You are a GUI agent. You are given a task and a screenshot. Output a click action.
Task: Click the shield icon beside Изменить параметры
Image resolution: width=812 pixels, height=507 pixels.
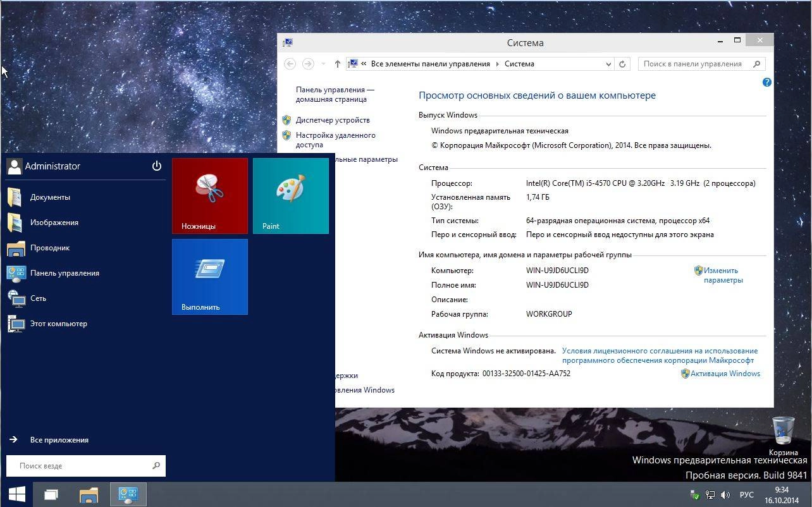tap(699, 271)
